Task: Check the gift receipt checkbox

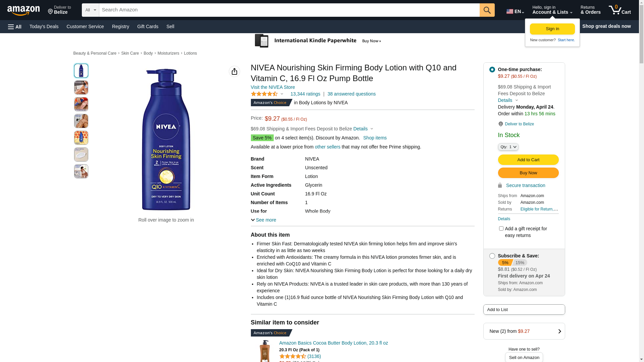Action: coord(501,229)
